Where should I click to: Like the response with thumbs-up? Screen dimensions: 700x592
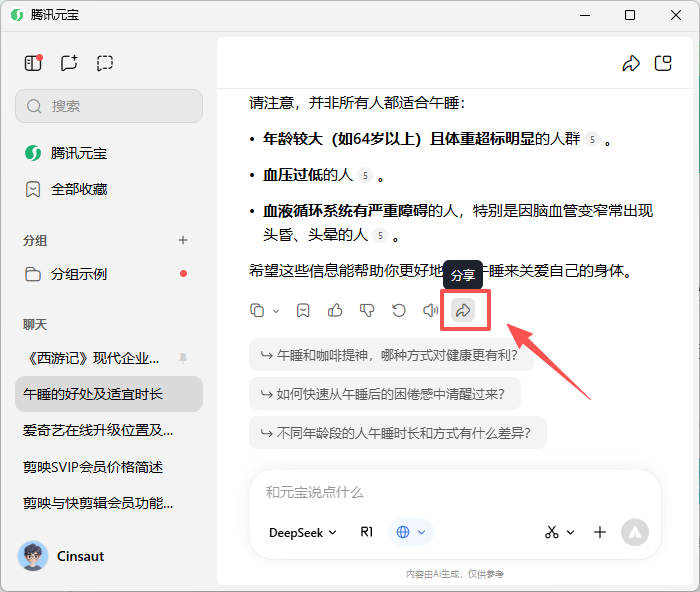(x=335, y=310)
